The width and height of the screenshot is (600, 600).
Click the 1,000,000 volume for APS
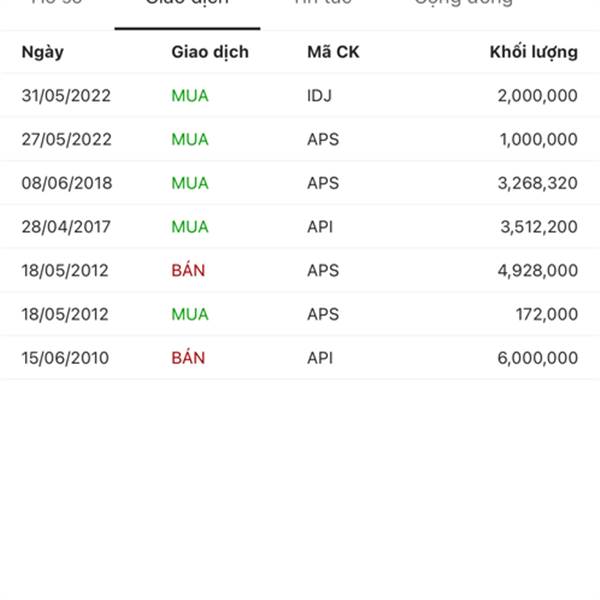(x=538, y=140)
